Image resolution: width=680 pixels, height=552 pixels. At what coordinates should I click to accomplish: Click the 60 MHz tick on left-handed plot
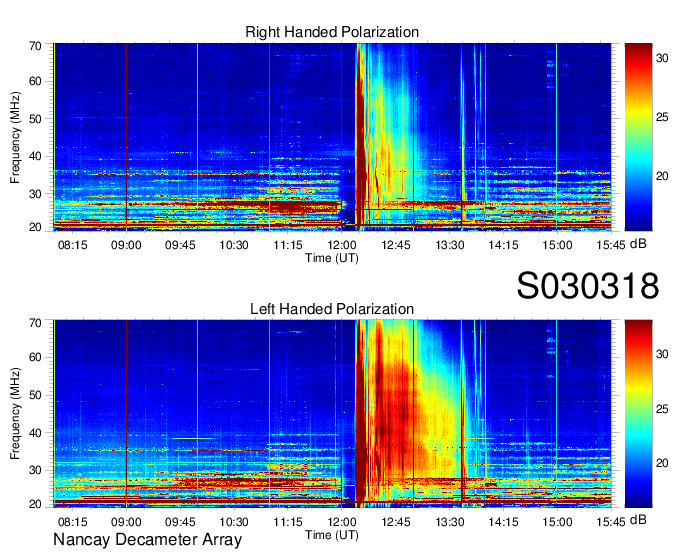35,357
